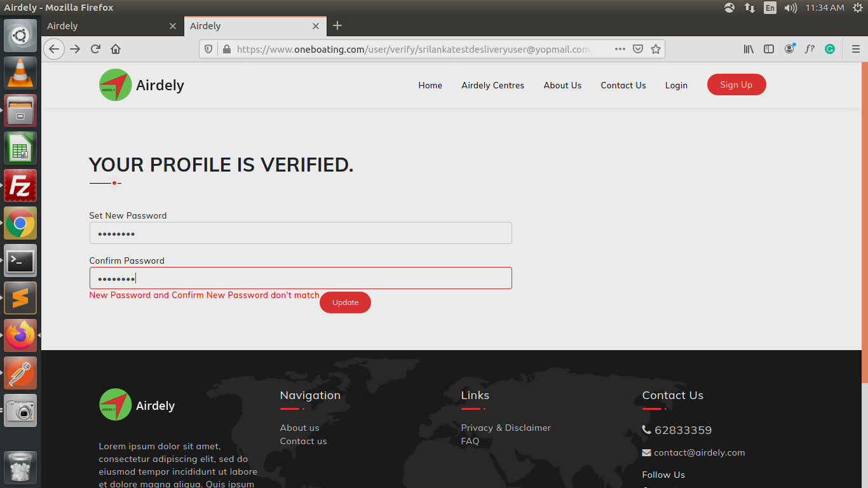The width and height of the screenshot is (868, 488).
Task: Click the browser home icon
Action: tap(116, 49)
